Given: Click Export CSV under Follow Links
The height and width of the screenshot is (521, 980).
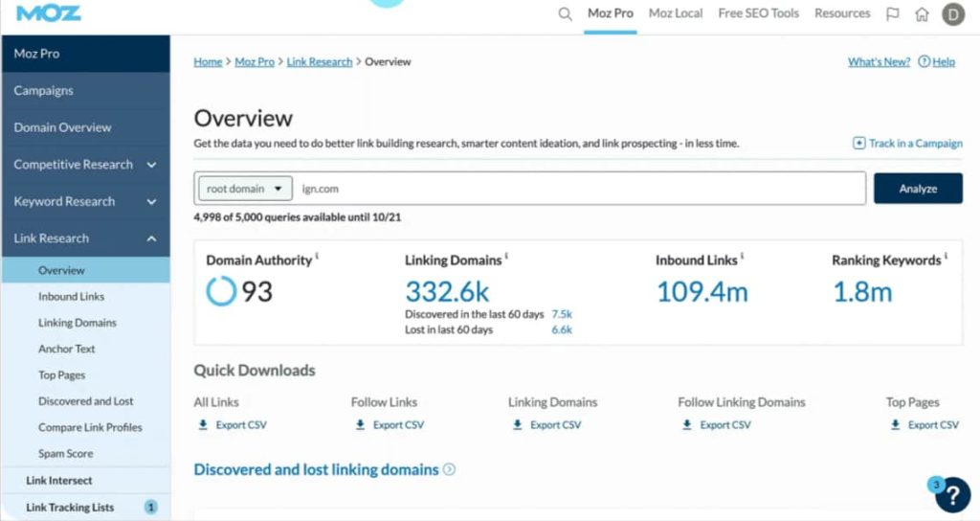Looking at the screenshot, I should coord(398,424).
